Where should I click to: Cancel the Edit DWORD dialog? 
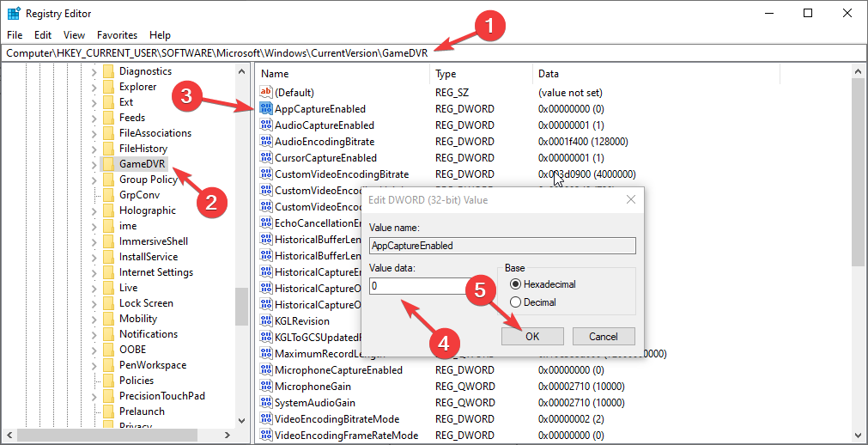pyautogui.click(x=604, y=337)
